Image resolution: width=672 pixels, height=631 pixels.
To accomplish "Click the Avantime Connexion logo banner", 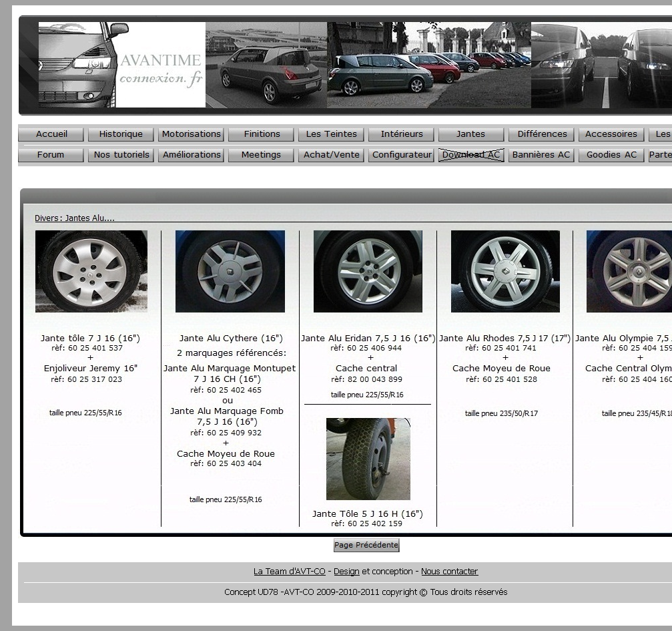I will coord(121,65).
